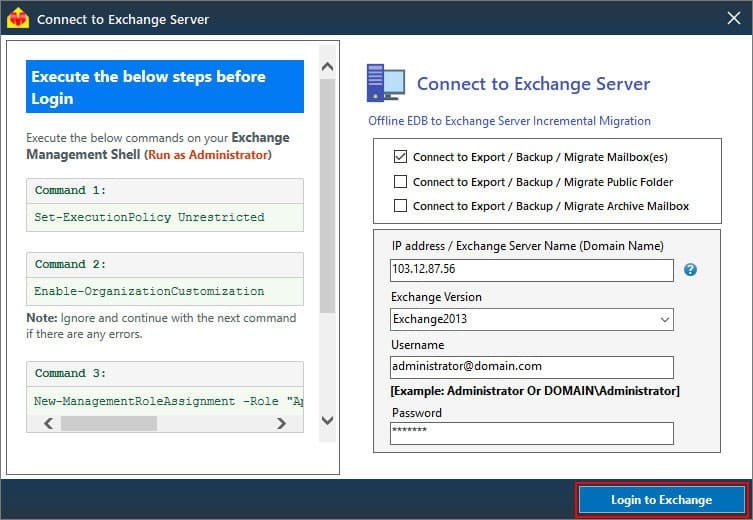This screenshot has height=520, width=753.
Task: Enable the Migrate Archive Mailbox checkbox
Action: [x=400, y=206]
